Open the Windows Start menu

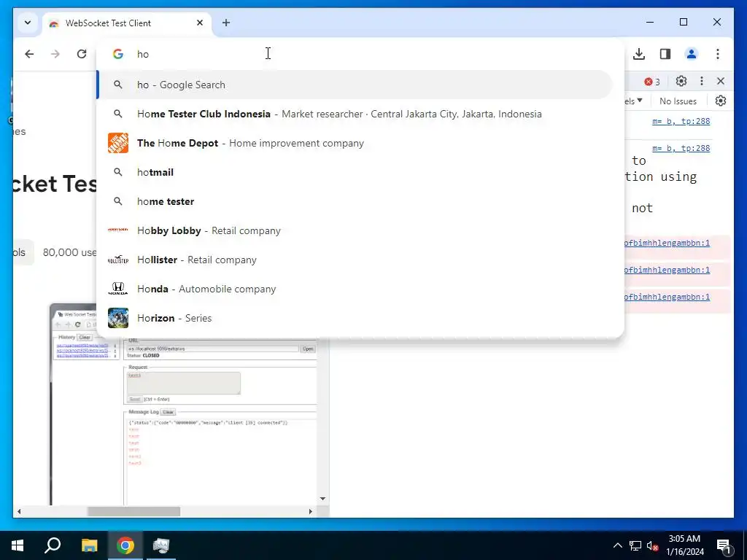(x=18, y=545)
